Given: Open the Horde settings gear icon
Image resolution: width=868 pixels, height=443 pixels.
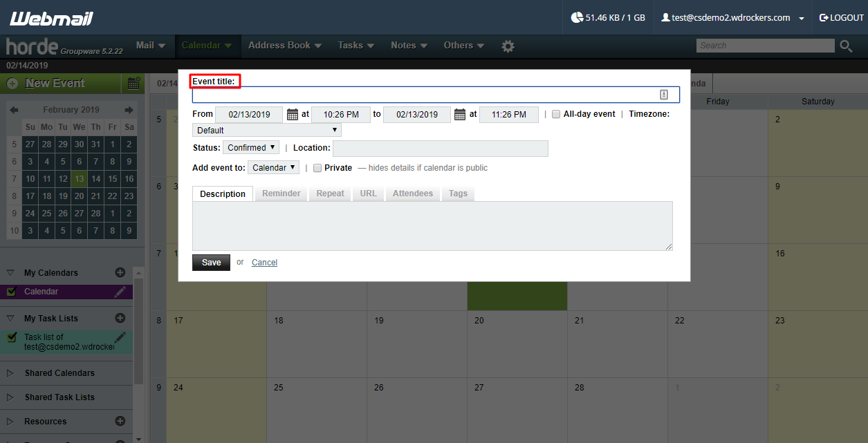Looking at the screenshot, I should (x=508, y=46).
